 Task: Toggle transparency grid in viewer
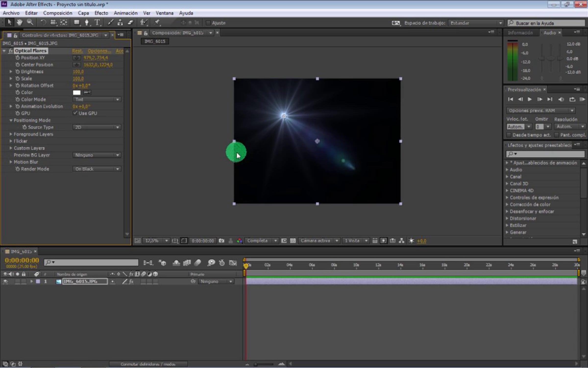[293, 241]
